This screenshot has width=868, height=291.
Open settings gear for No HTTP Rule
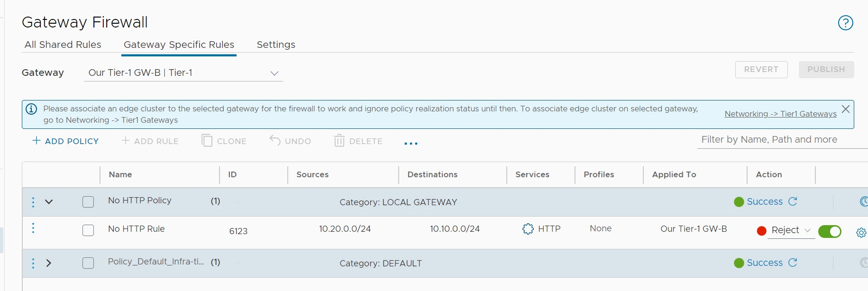point(861,233)
